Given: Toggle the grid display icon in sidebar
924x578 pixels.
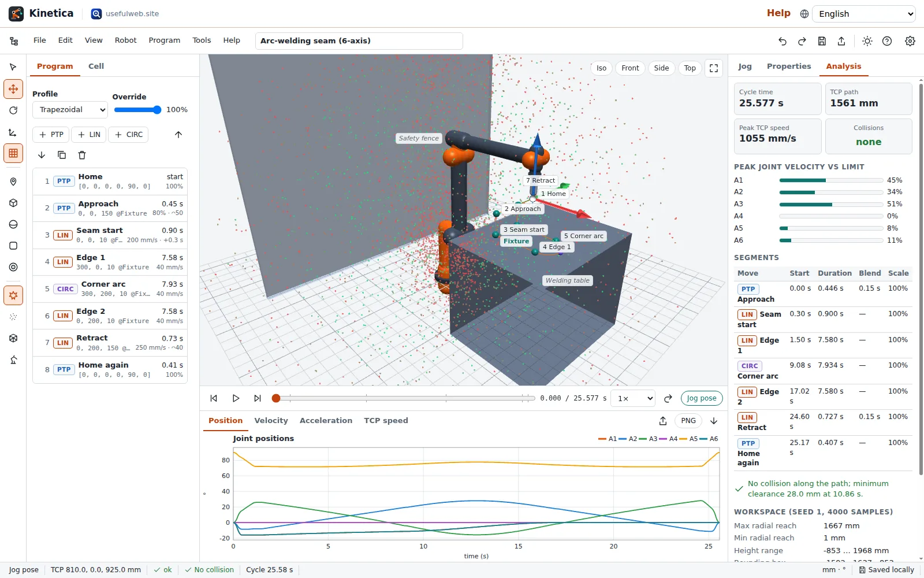Looking at the screenshot, I should coord(13,153).
